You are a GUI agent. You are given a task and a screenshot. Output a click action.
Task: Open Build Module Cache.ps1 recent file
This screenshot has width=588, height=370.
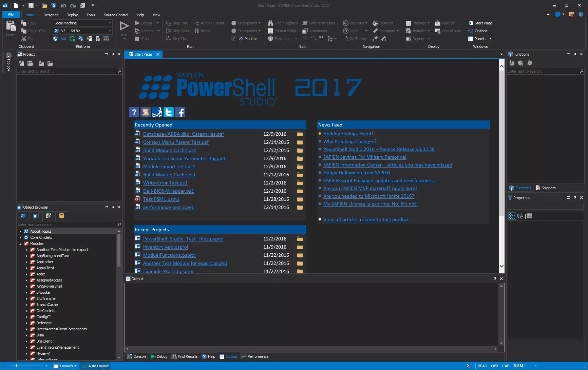[x=170, y=150]
